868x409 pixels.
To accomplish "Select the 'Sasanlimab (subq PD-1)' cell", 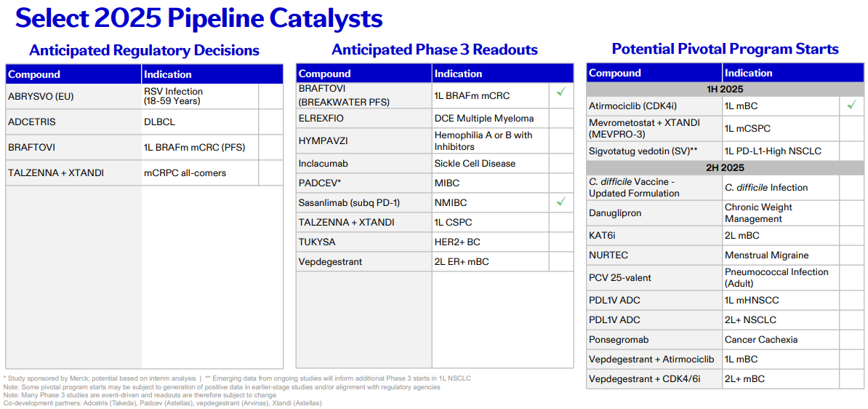I will (364, 202).
